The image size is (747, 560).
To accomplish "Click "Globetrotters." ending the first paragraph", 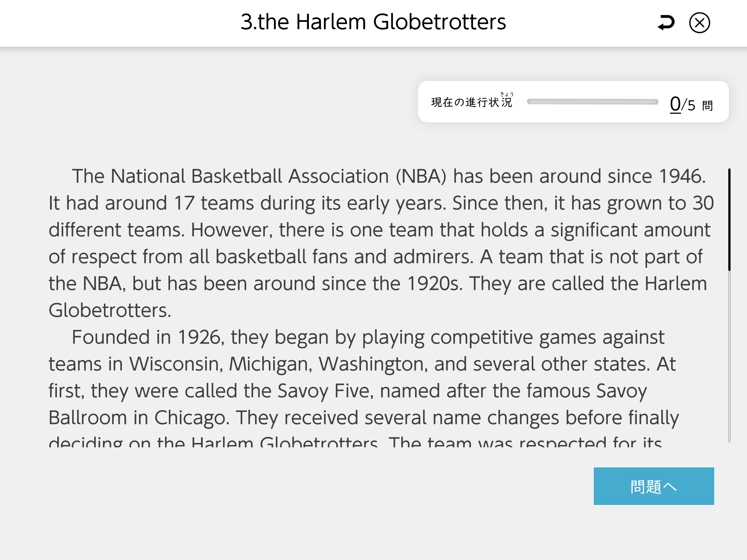I will [110, 311].
